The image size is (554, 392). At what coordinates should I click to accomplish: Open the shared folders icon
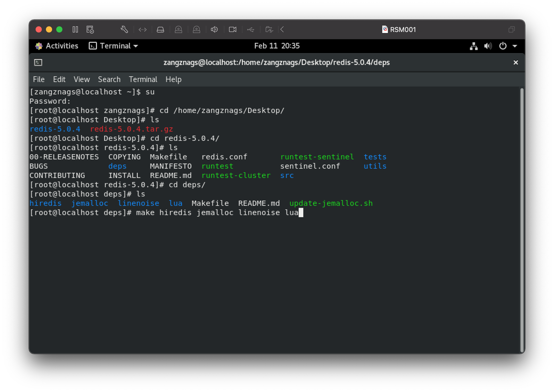coord(269,30)
